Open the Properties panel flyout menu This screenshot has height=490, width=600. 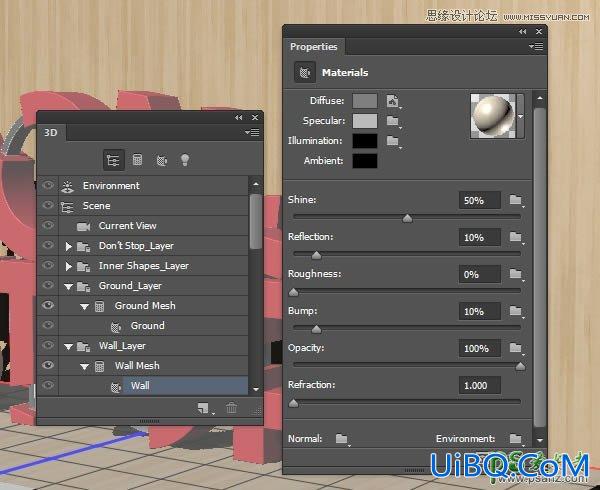coord(536,47)
